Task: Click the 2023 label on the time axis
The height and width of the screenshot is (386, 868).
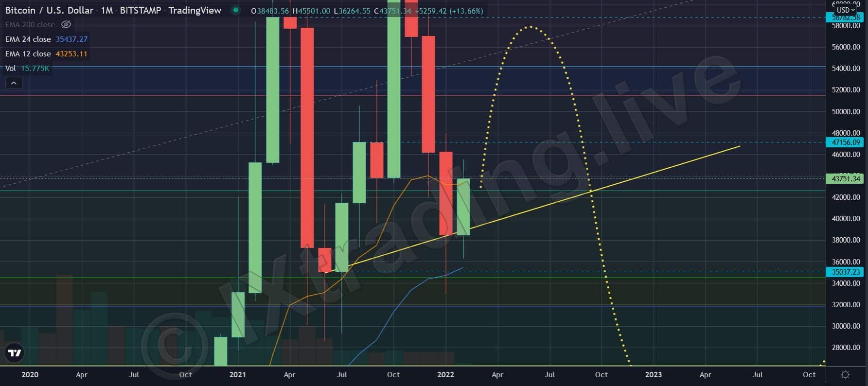Action: click(x=653, y=374)
